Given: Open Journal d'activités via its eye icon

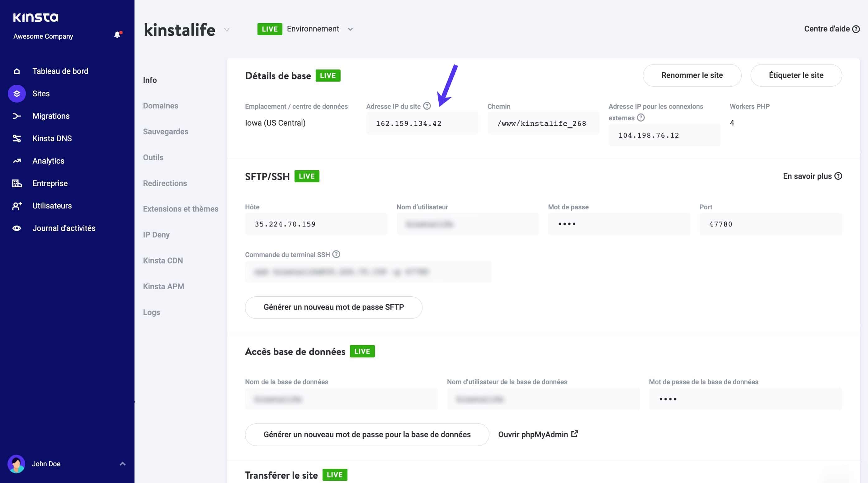Looking at the screenshot, I should [x=17, y=228].
